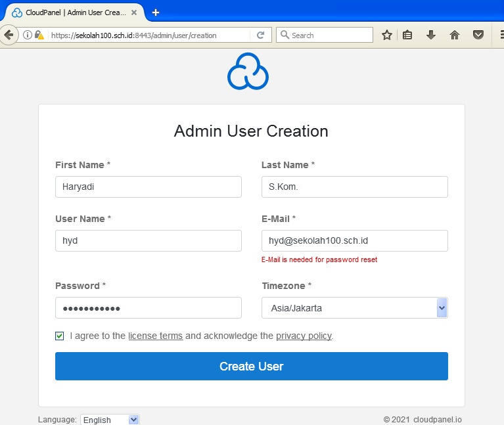
Task: Focus the E-Mail input field
Action: click(354, 240)
